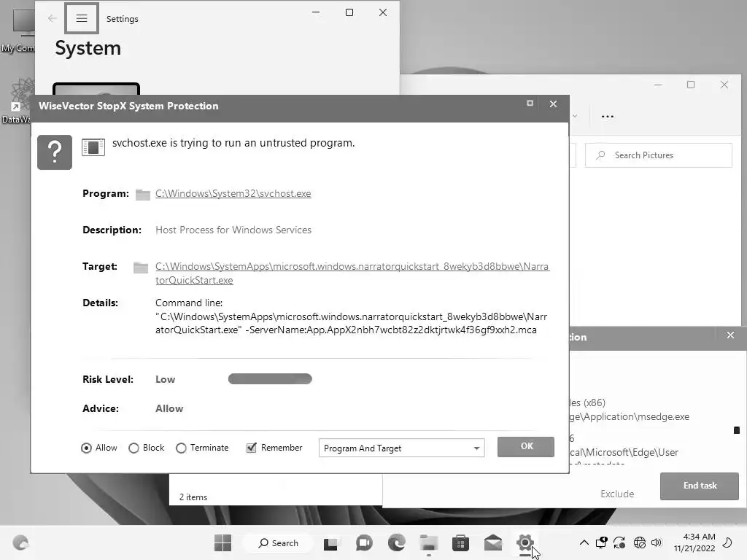Minimize the File Explorer Pictures window
The height and width of the screenshot is (560, 747).
point(658,85)
